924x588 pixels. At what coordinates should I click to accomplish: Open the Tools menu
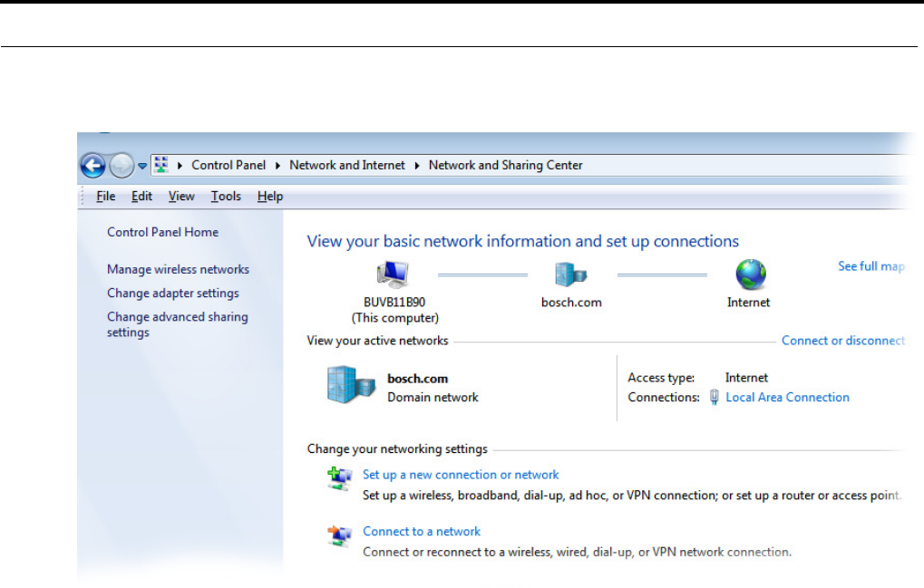pyautogui.click(x=226, y=196)
